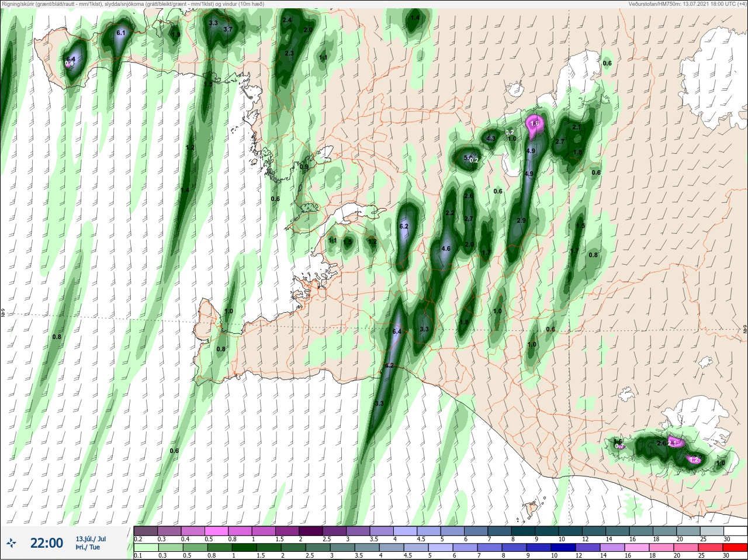
Task: Pick the dark navy swatch between 10 and 12
Action: point(564,548)
